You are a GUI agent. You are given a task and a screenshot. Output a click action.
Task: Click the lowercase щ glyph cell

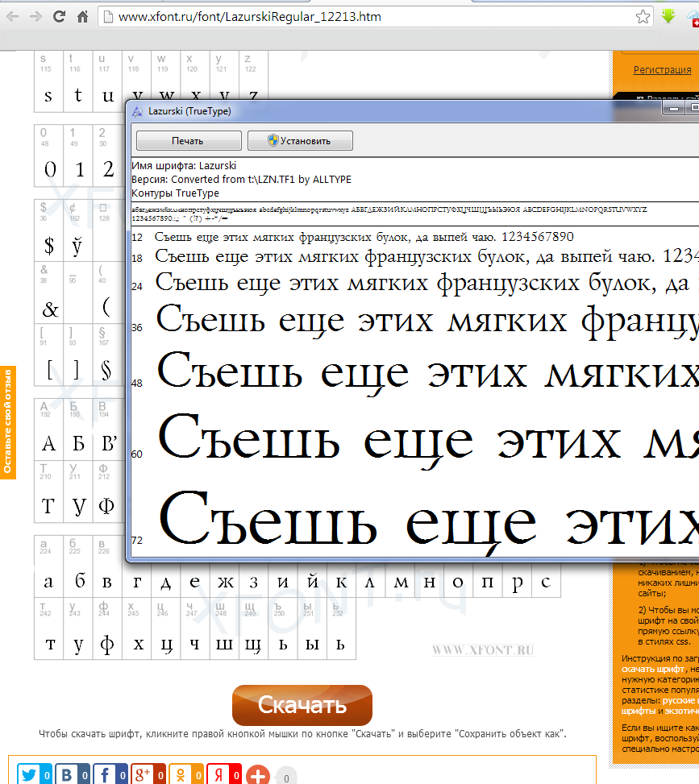click(254, 628)
